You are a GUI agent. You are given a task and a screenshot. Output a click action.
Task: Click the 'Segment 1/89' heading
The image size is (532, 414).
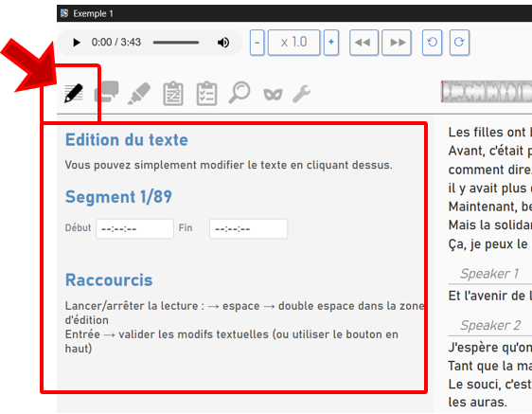click(118, 197)
